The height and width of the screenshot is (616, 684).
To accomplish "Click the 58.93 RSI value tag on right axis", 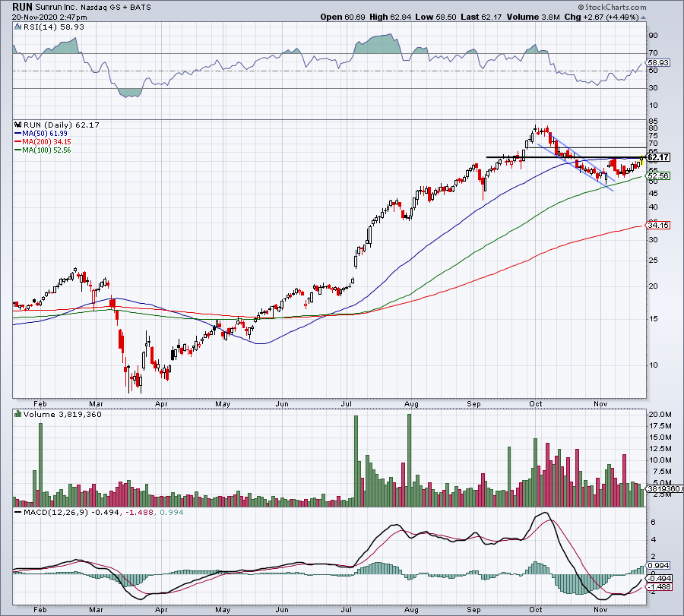I will point(659,63).
